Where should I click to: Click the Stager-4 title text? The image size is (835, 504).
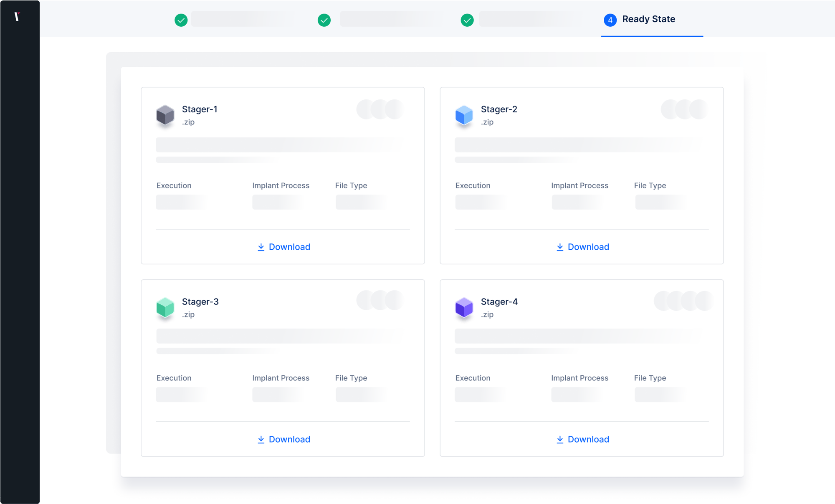[499, 302]
